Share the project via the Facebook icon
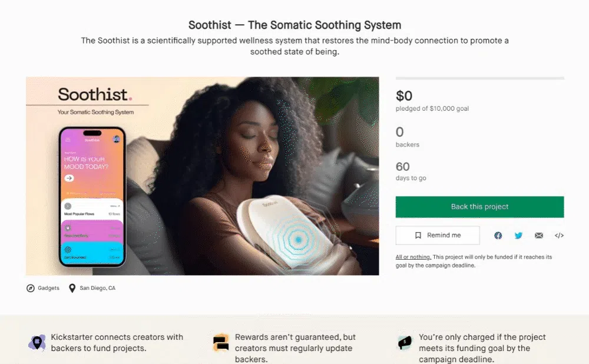The width and height of the screenshot is (589, 364). pos(498,236)
